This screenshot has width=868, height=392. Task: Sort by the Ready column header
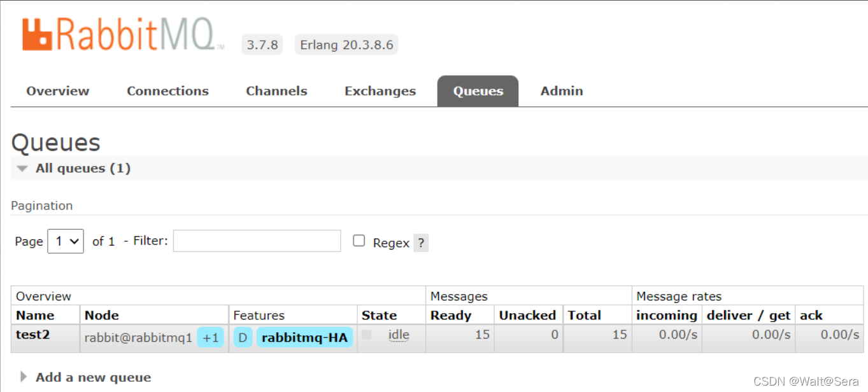pos(452,316)
